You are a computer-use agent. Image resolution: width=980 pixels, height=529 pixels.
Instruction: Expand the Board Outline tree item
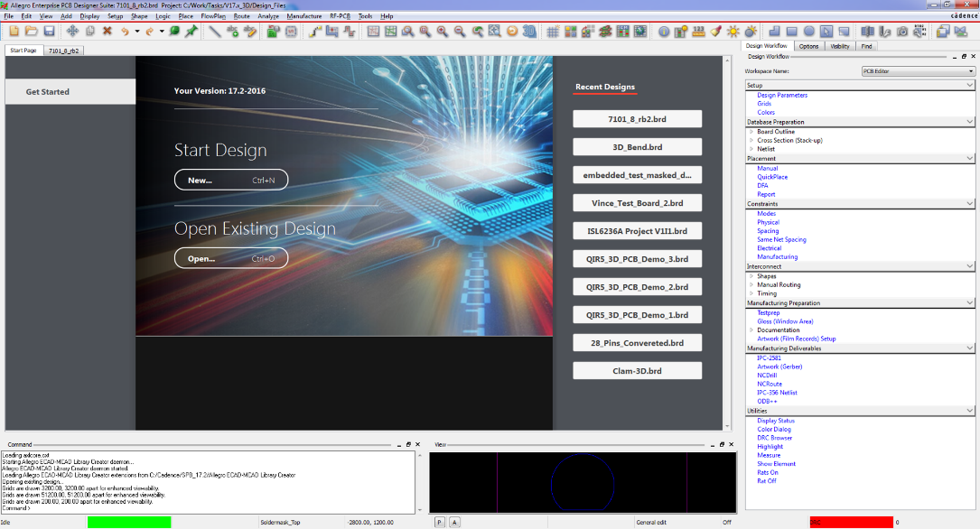(x=751, y=132)
